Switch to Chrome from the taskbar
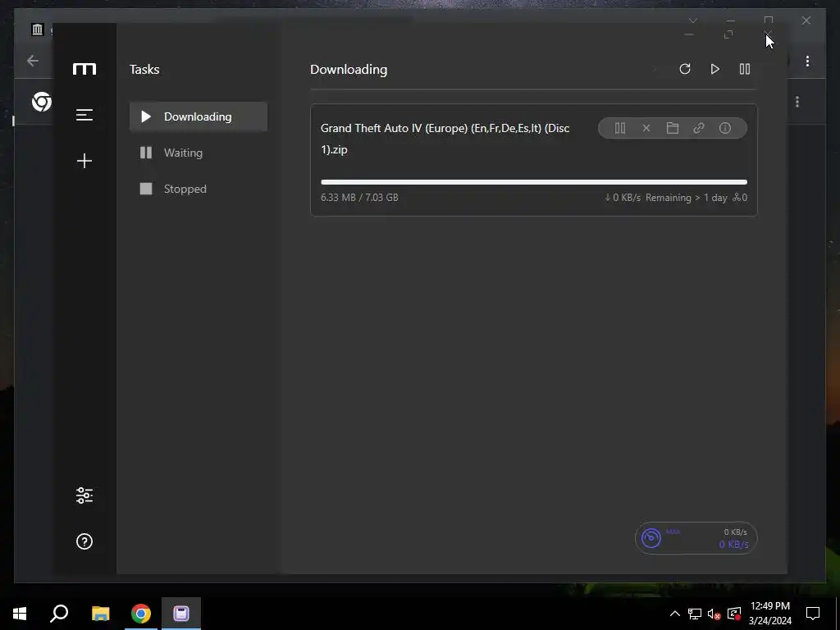The width and height of the screenshot is (840, 630). [141, 614]
